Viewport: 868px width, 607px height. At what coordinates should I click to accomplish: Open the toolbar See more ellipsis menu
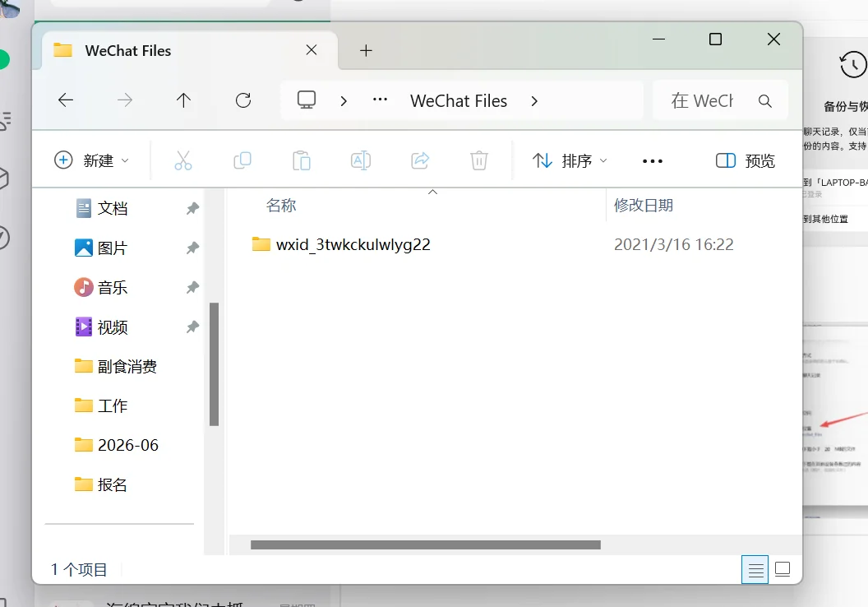[x=653, y=161]
